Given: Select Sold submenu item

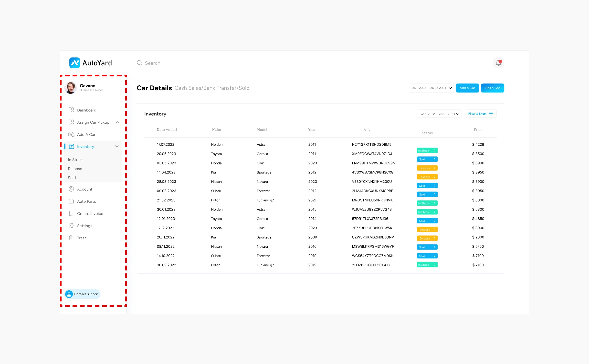Looking at the screenshot, I should click(72, 178).
